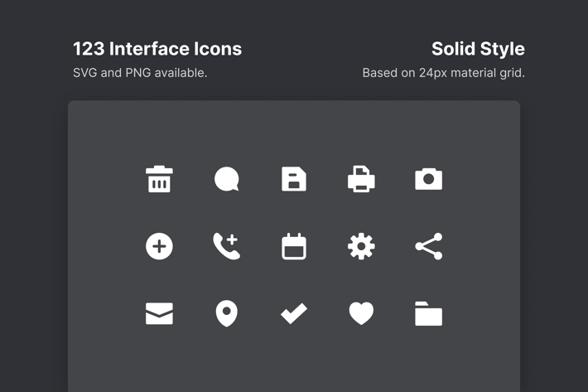Select the share nodes icon
This screenshot has width=588, height=392.
pyautogui.click(x=429, y=246)
